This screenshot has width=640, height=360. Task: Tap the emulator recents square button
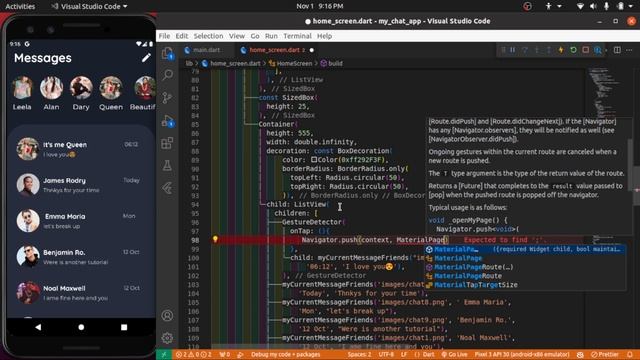124,327
